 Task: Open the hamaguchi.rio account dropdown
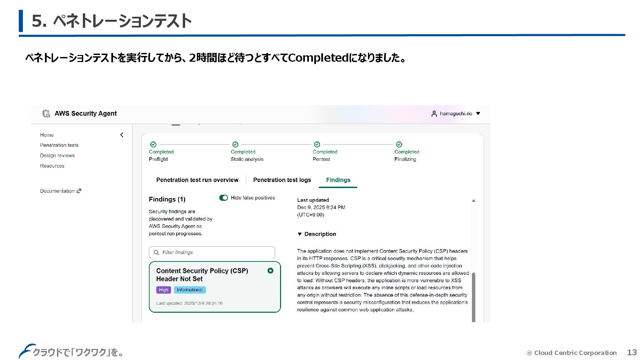pos(478,114)
